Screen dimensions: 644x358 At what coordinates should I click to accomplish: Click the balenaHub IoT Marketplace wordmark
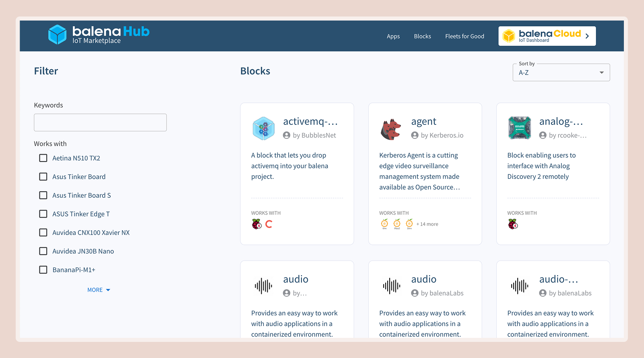click(x=111, y=35)
